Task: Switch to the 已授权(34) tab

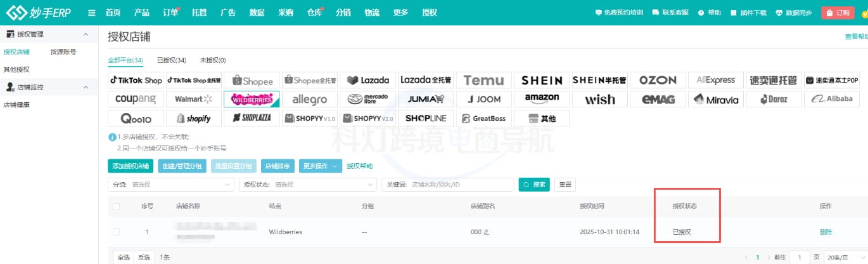Action: pyautogui.click(x=171, y=60)
